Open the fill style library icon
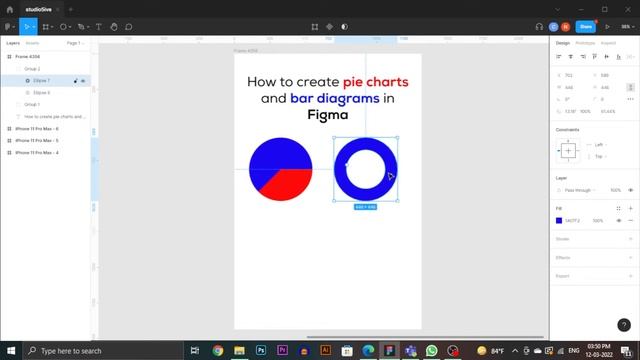640x360 pixels. click(618, 209)
